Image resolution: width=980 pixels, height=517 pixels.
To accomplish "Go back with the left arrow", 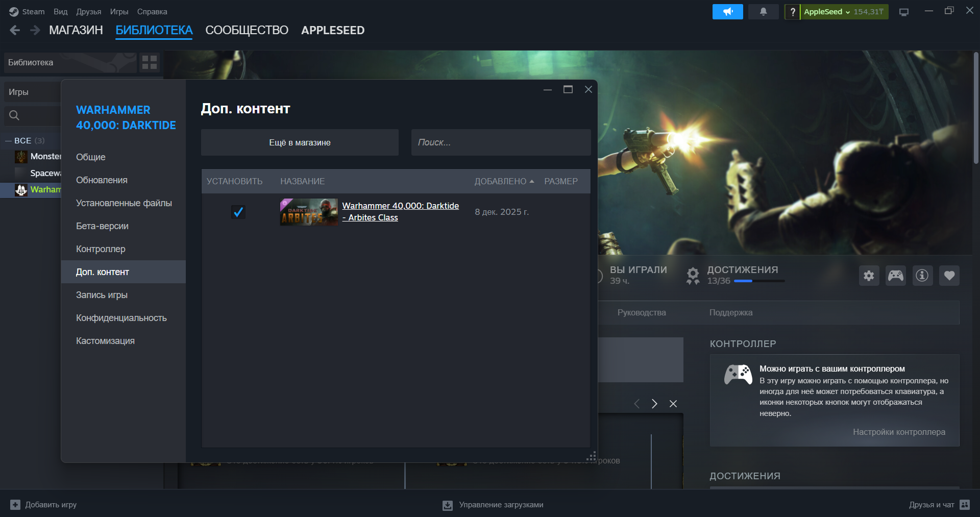I will tap(15, 30).
